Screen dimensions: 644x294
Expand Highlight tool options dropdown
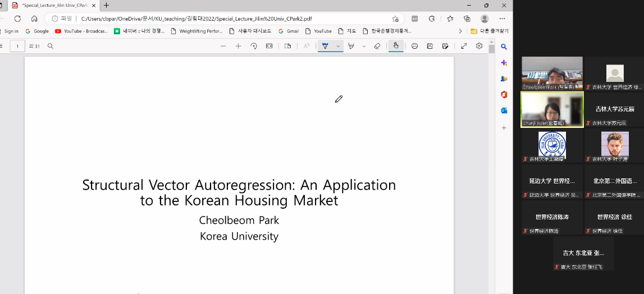tap(364, 46)
